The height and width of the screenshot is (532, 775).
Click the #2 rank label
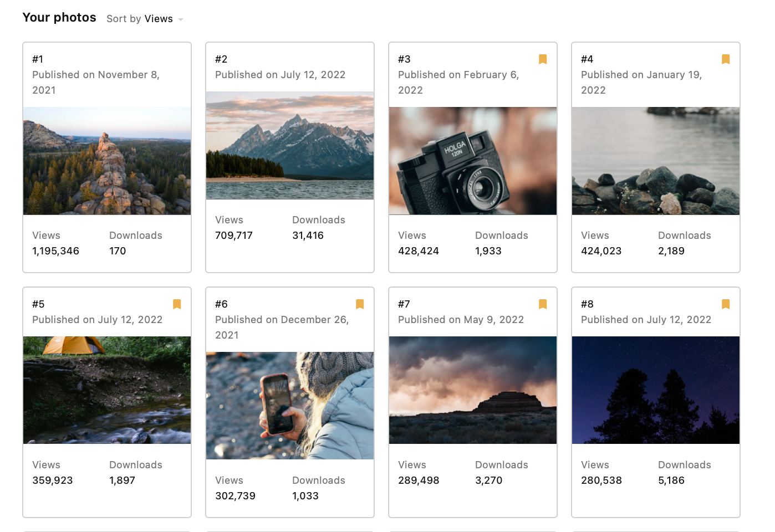221,59
